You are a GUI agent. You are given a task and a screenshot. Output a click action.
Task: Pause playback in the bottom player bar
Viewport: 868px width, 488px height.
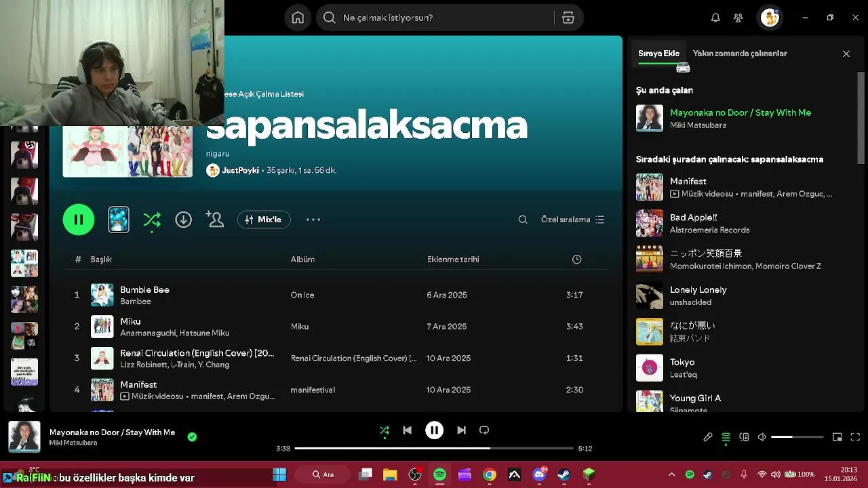(434, 430)
